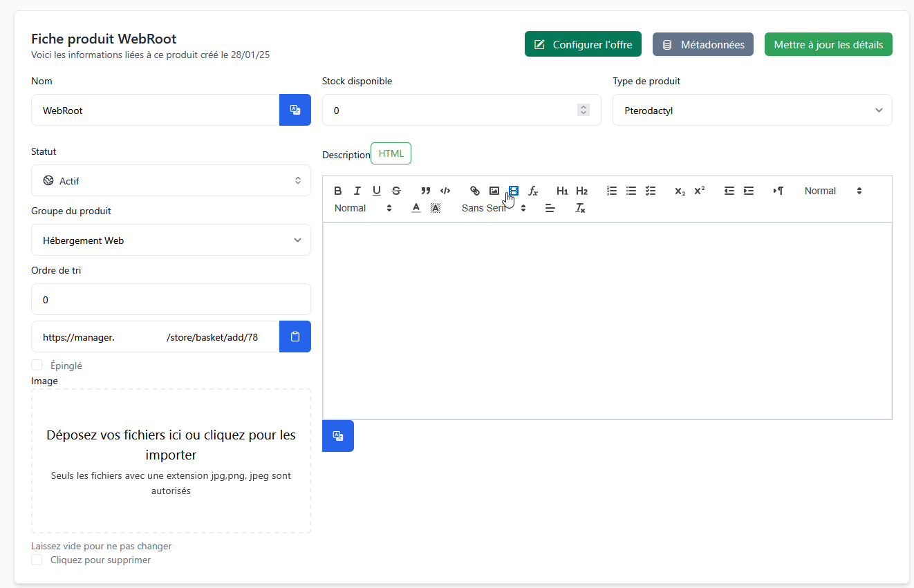The image size is (914, 588).
Task: Open the Statut dropdown showing Actif
Action: (171, 181)
